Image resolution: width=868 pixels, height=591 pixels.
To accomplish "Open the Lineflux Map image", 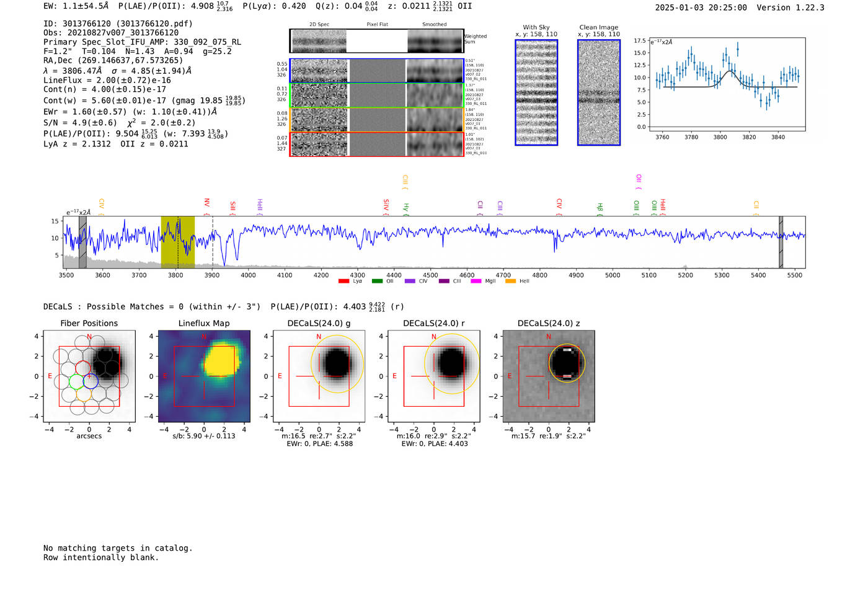I will 204,376.
